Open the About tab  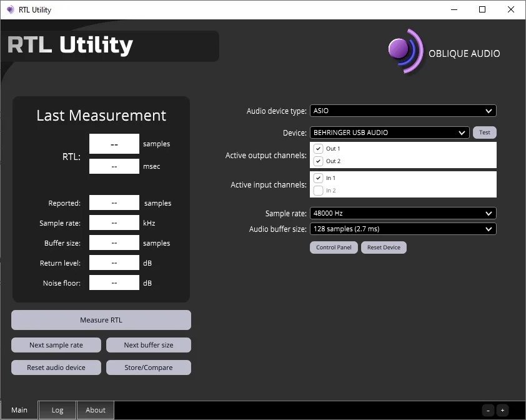pos(96,410)
